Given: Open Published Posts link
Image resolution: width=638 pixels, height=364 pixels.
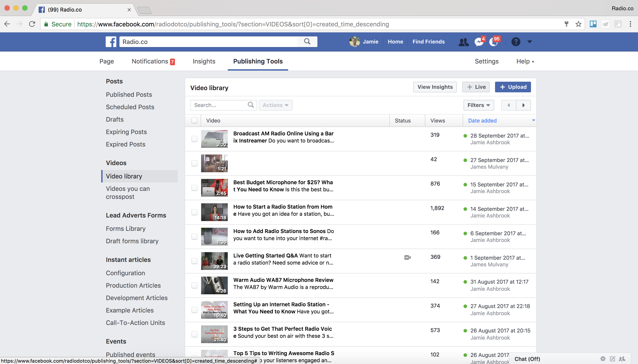Looking at the screenshot, I should [129, 95].
